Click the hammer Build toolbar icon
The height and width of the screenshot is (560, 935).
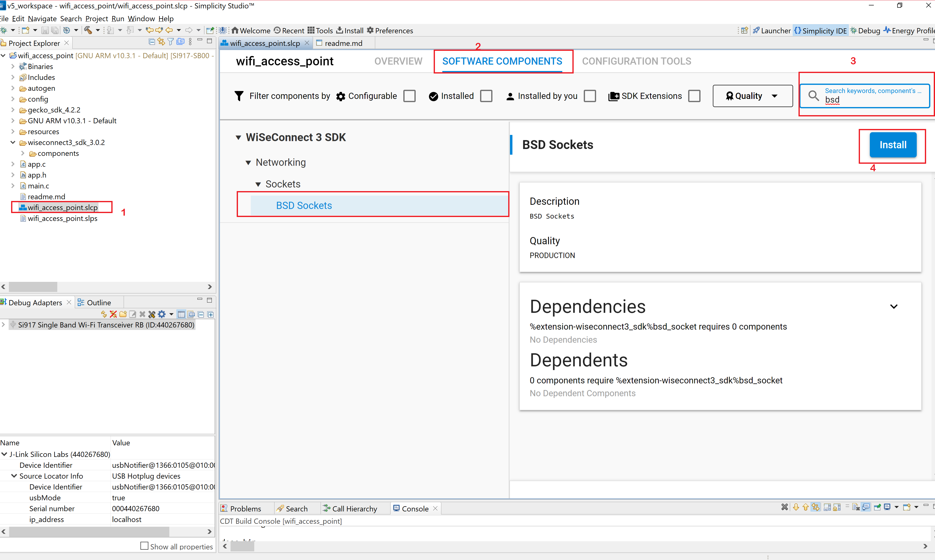click(88, 30)
